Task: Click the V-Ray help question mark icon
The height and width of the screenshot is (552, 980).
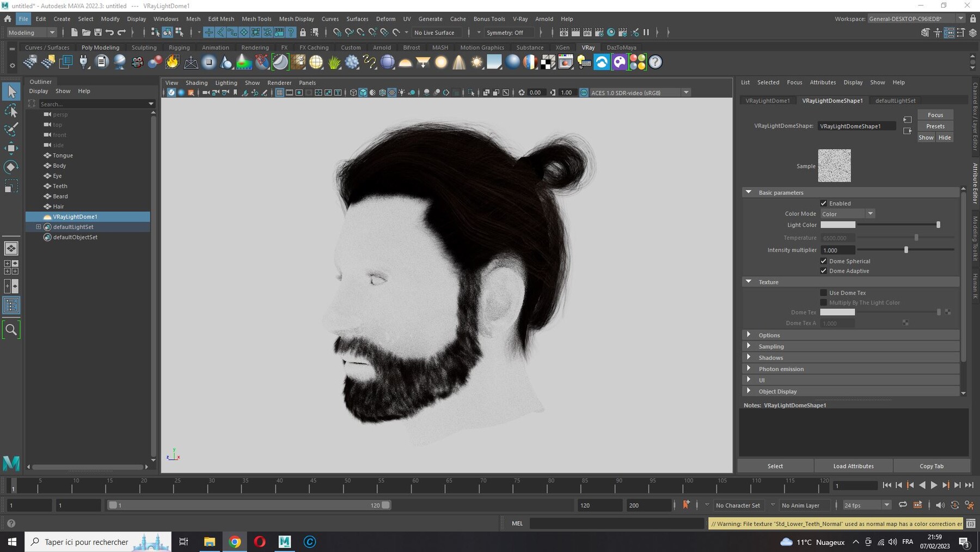Action: 656,62
